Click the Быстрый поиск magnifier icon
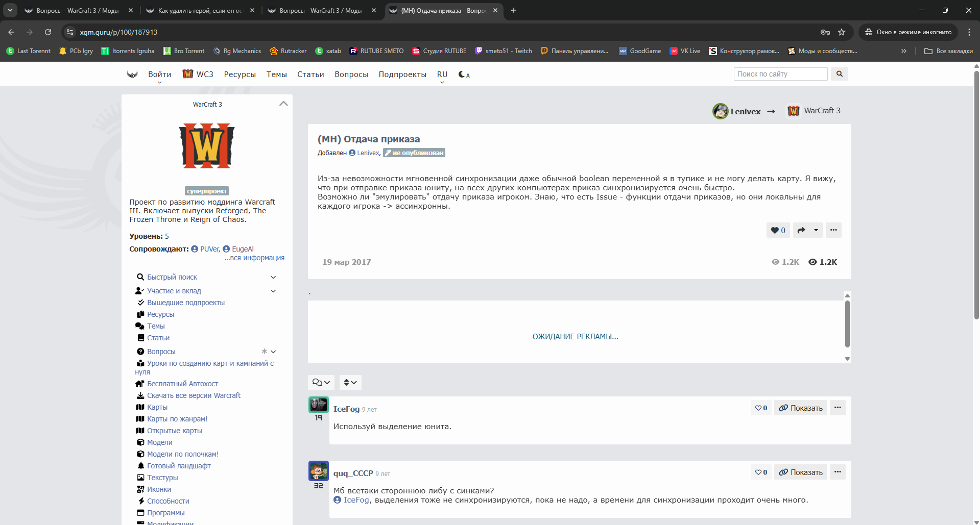 tap(140, 277)
